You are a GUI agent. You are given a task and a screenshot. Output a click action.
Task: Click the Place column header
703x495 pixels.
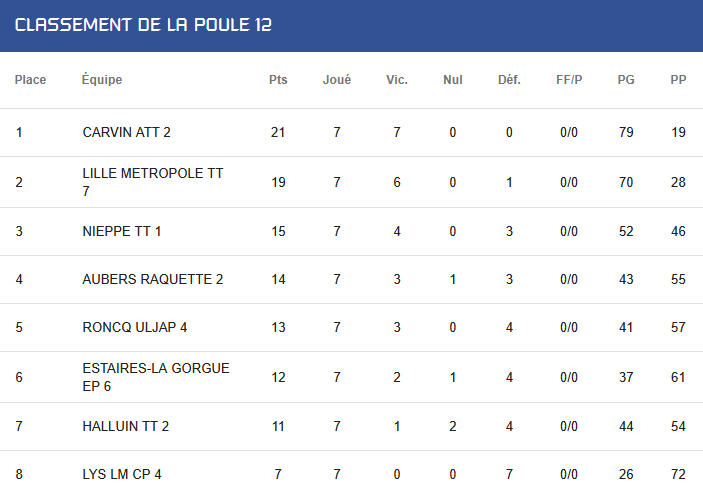[x=30, y=80]
